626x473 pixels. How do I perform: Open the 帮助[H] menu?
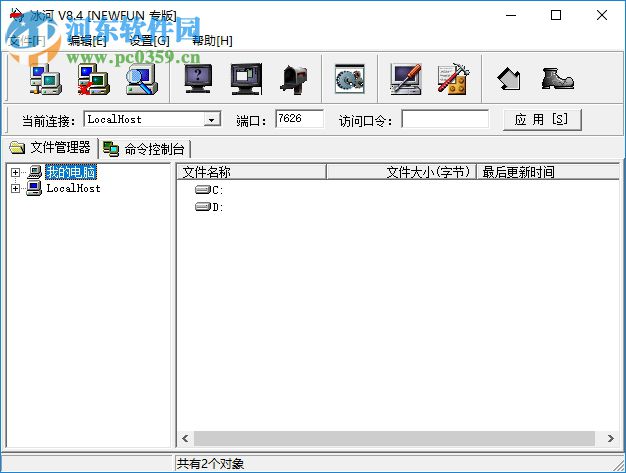click(x=212, y=40)
